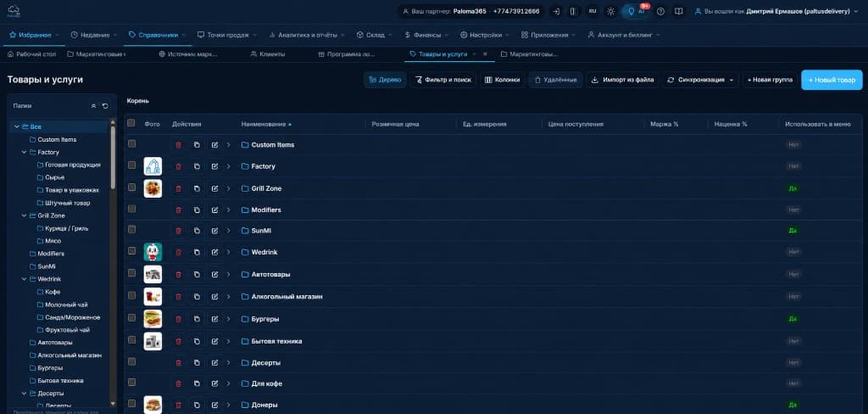Image resolution: width=868 pixels, height=414 pixels.
Task: Delete Custom Items with trash icon
Action: [178, 145]
